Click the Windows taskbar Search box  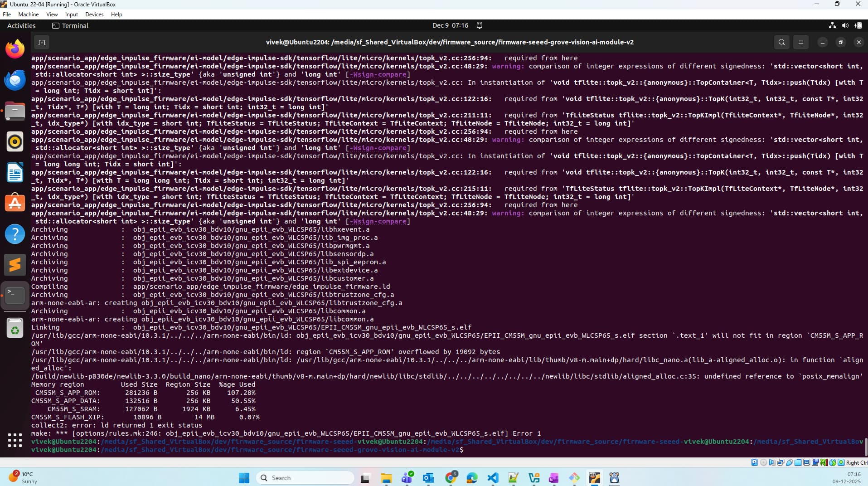pyautogui.click(x=306, y=478)
